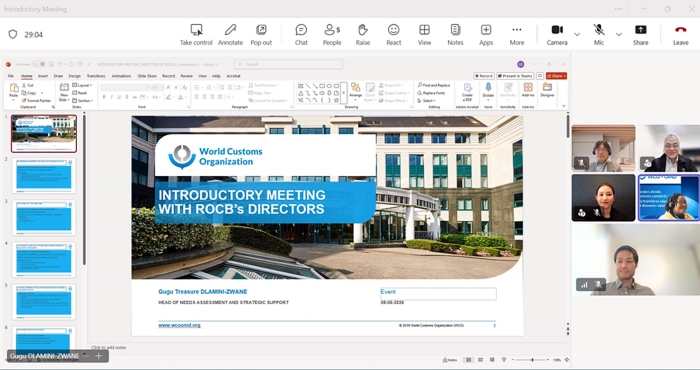Switch to the Animations ribbon tab
This screenshot has width=700, height=370.
[121, 76]
